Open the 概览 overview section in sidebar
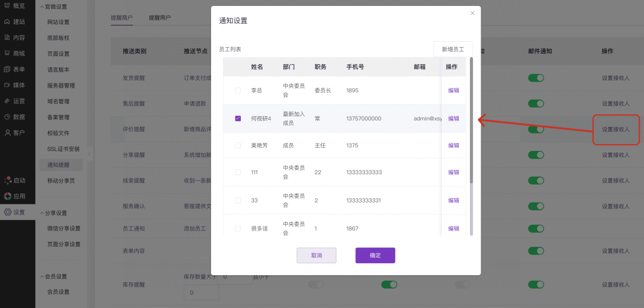644x308 pixels. [14, 6]
